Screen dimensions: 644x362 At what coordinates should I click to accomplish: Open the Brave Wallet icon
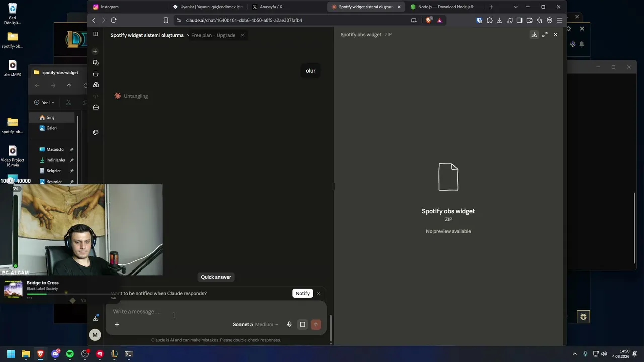(530, 20)
